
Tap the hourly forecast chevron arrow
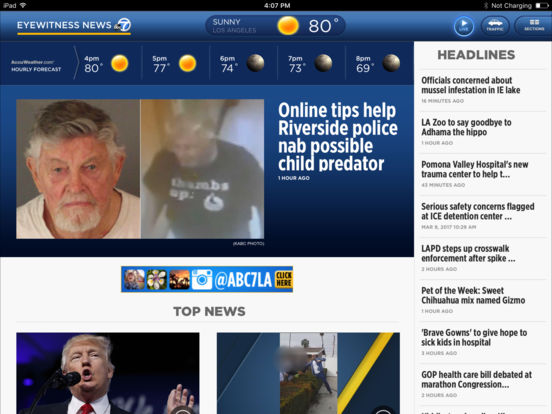(x=76, y=63)
